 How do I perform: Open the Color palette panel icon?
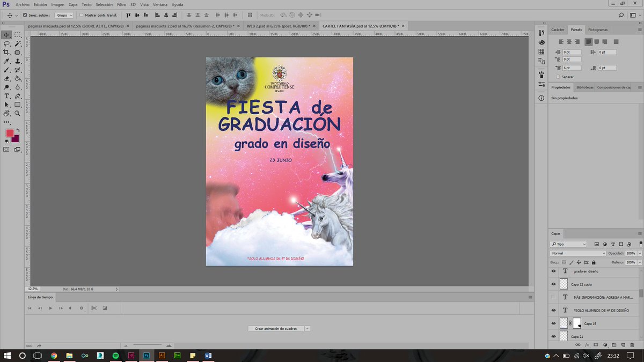pyautogui.click(x=541, y=42)
